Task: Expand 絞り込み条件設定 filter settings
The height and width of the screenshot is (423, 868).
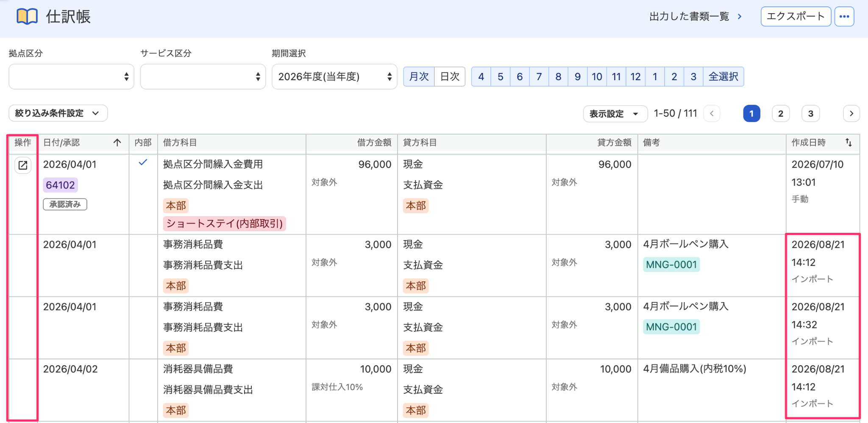Action: click(x=58, y=113)
